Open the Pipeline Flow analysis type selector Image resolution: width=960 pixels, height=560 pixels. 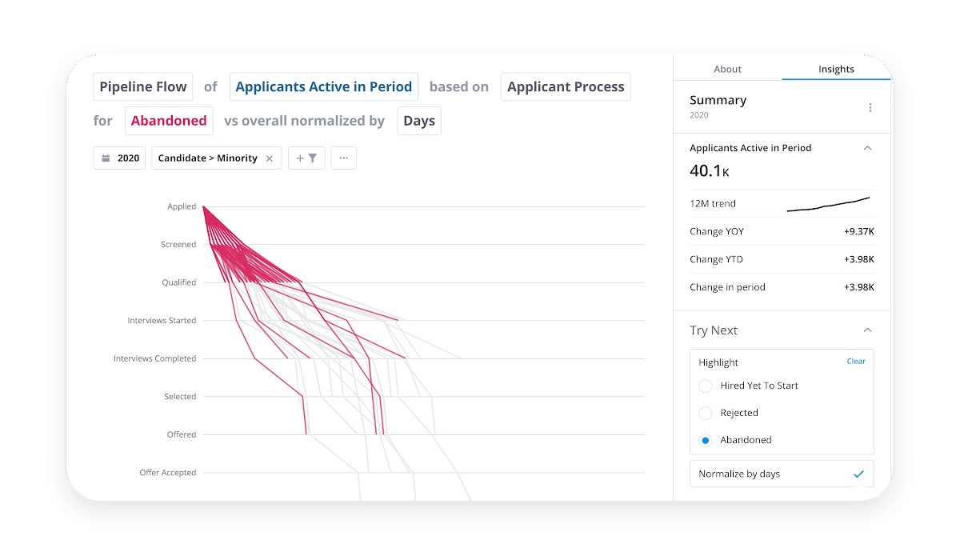pos(143,86)
